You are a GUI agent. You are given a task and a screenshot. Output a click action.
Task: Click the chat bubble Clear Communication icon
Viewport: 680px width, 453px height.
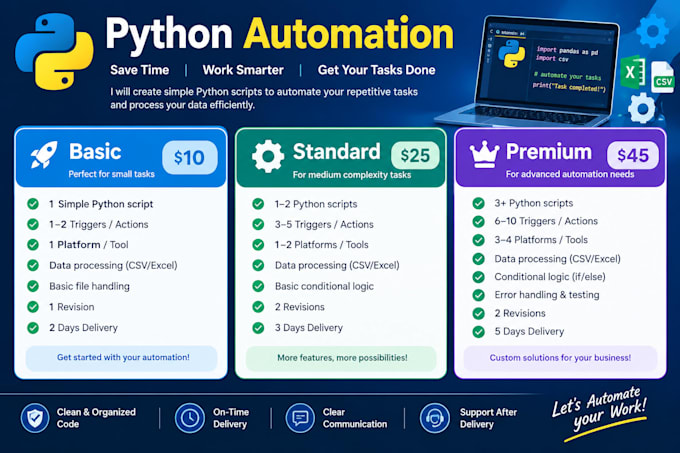click(x=300, y=418)
